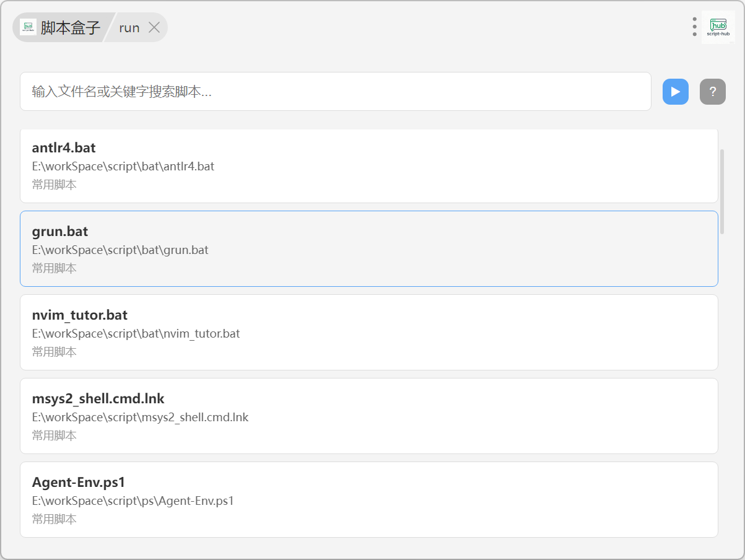The width and height of the screenshot is (745, 560).
Task: Click the 常用脚本 tag under grun.bat
Action: (x=54, y=268)
